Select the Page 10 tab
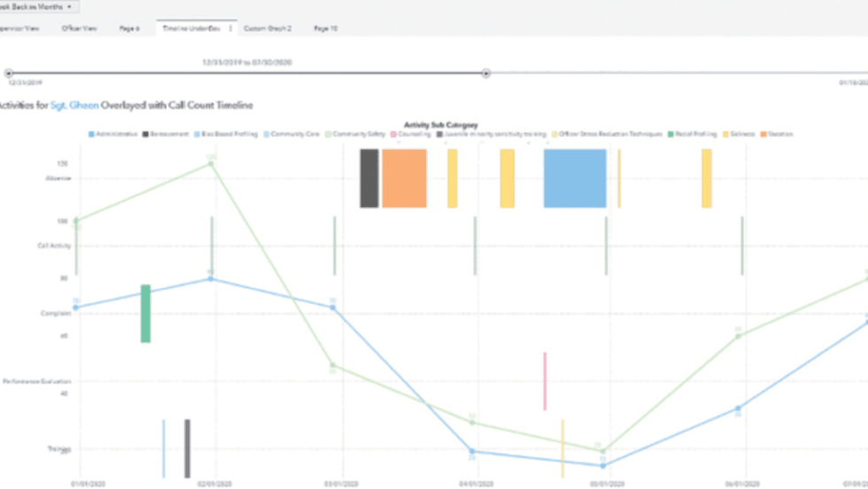Image resolution: width=868 pixels, height=489 pixels. [x=326, y=28]
